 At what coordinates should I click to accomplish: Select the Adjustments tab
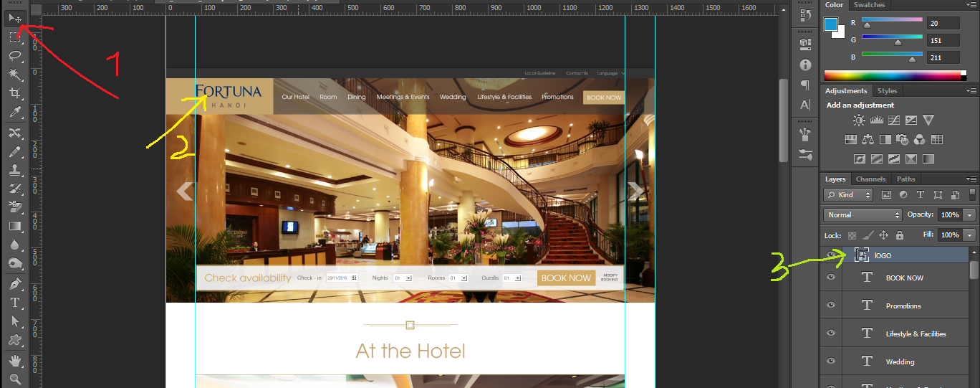coord(846,91)
